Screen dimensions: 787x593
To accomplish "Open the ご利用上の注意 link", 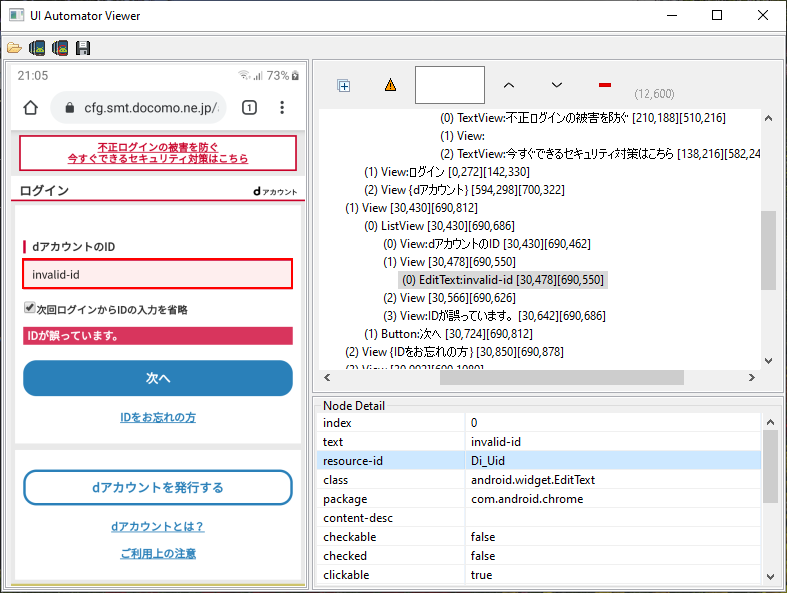I will coord(158,553).
